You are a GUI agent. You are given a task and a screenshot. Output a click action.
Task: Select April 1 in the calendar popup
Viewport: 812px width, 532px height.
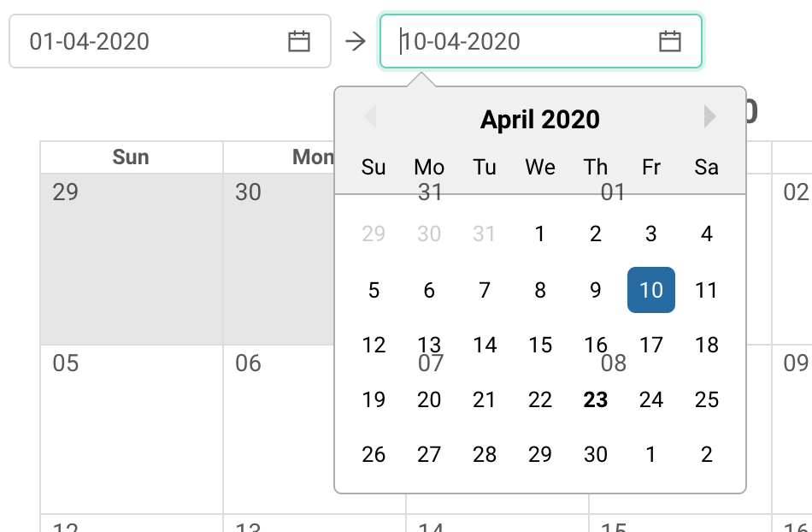click(x=540, y=235)
